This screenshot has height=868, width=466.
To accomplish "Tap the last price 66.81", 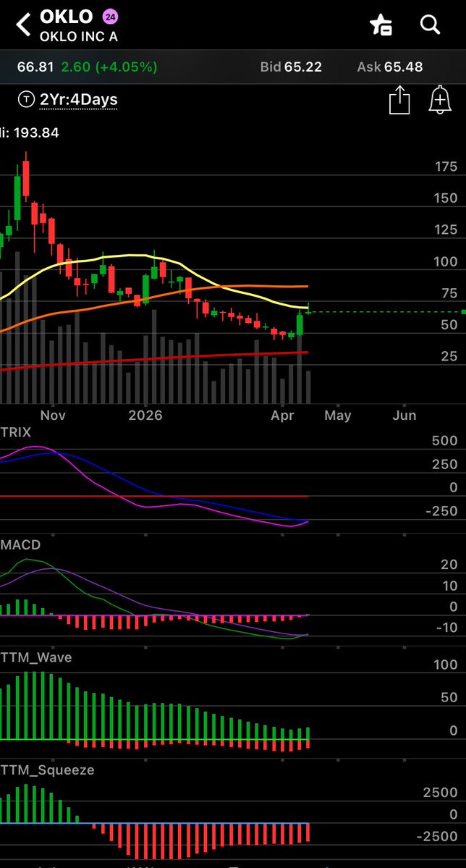I will (35, 67).
